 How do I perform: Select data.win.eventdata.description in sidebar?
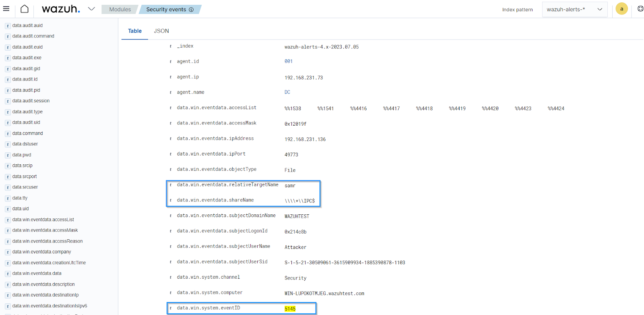click(43, 284)
